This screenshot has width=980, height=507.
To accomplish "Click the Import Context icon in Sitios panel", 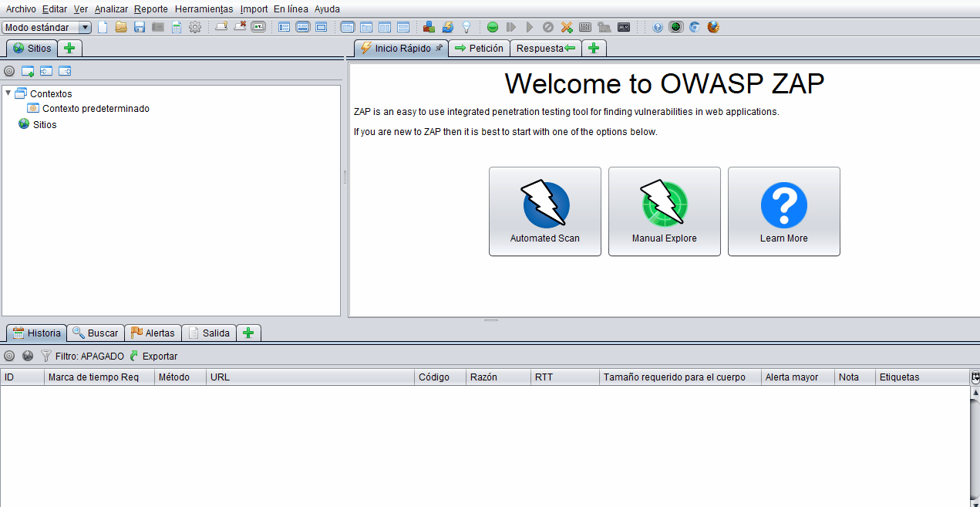I will pyautogui.click(x=46, y=71).
